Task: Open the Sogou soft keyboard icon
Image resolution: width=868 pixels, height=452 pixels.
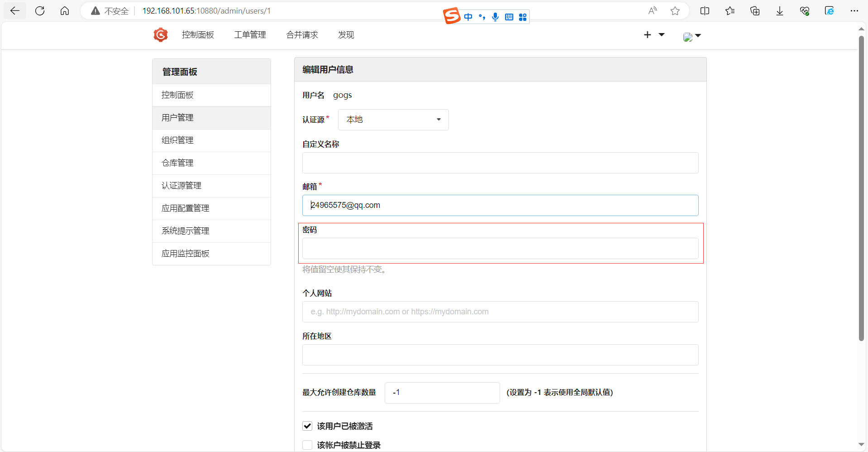Action: click(509, 17)
